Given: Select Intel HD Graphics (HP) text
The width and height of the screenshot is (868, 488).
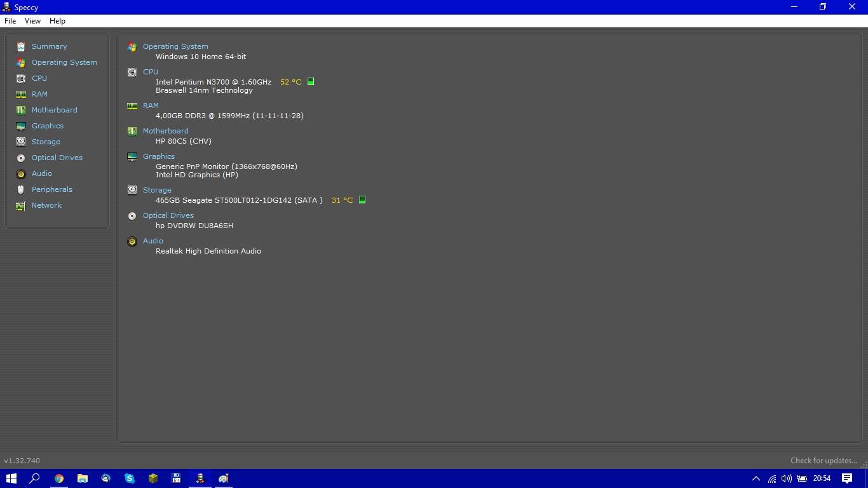Looking at the screenshot, I should click(x=197, y=175).
